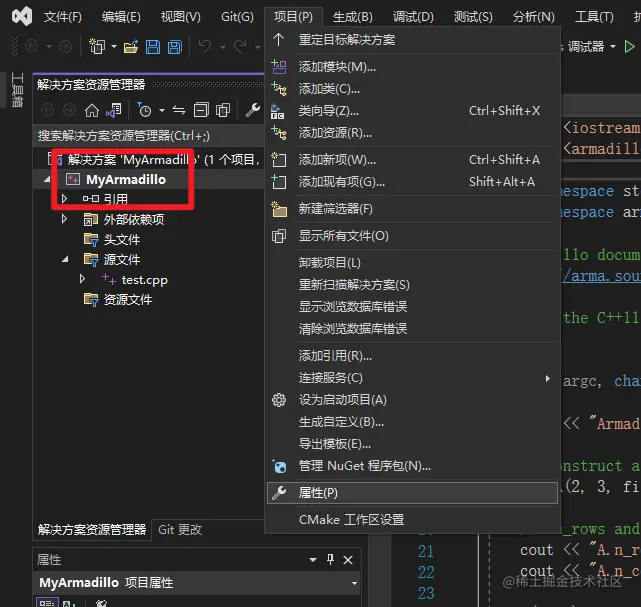Choose 类向导(Z)... menu entry
641x607 pixels.
coord(413,111)
